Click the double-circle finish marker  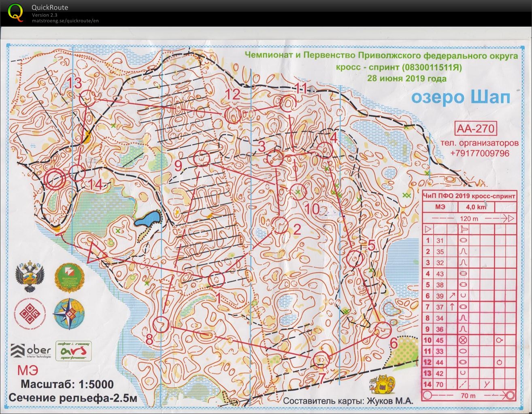click(x=55, y=179)
